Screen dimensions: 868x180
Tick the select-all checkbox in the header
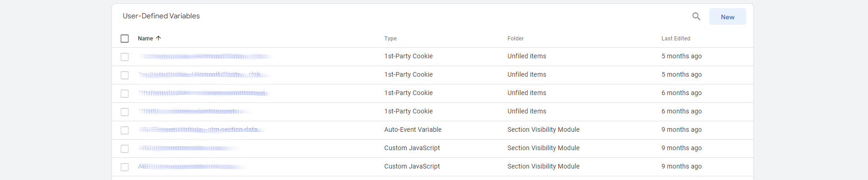coord(125,39)
